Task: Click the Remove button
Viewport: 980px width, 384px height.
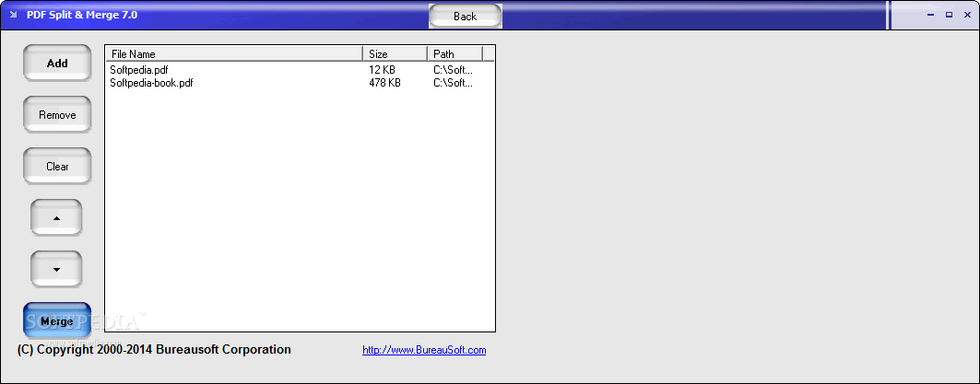Action: (x=57, y=115)
